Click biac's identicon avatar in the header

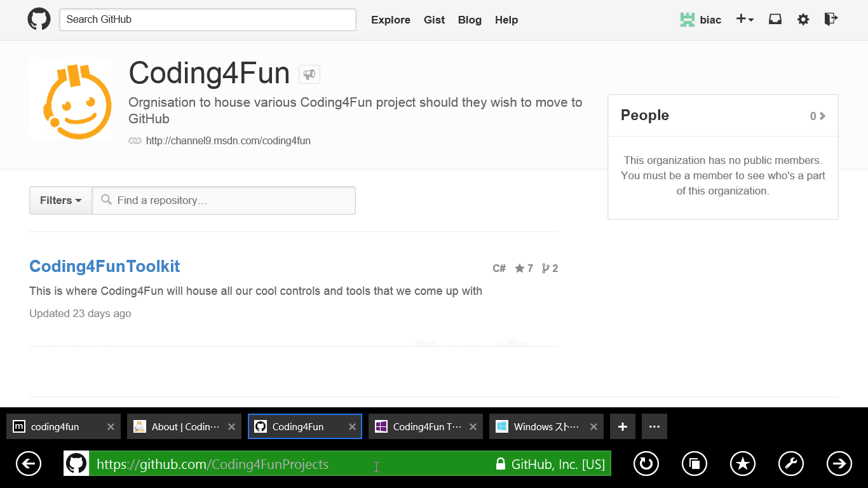pyautogui.click(x=687, y=19)
